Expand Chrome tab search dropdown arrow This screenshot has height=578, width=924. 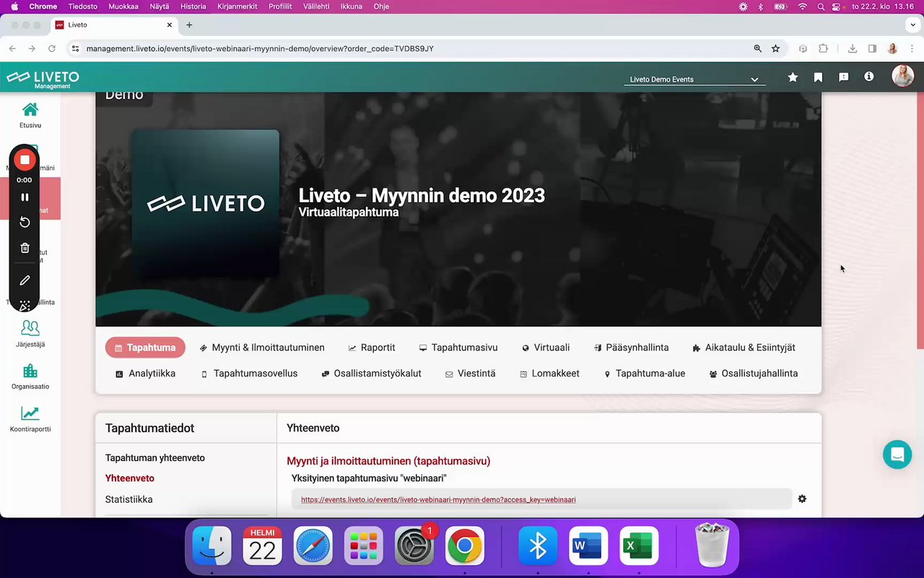click(912, 25)
